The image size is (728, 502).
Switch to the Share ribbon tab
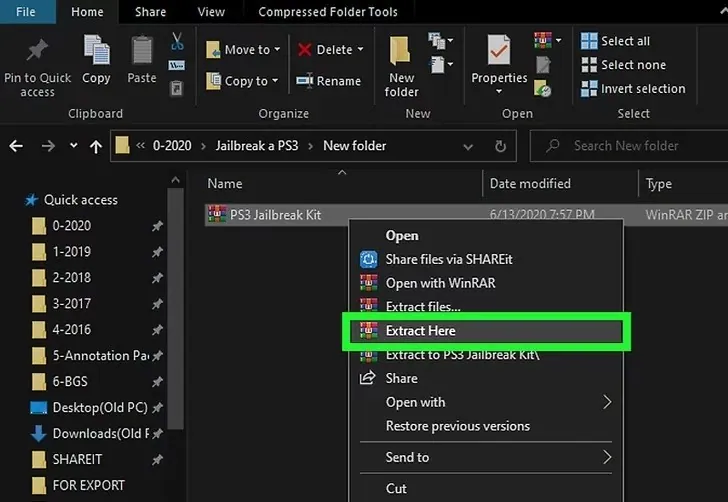(150, 12)
